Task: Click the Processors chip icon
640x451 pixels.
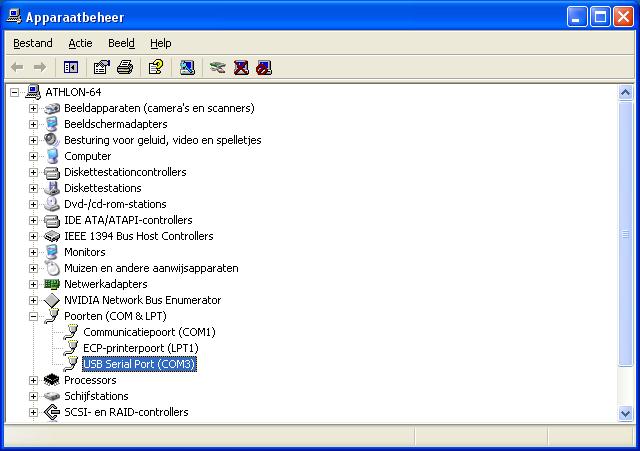Action: pos(51,380)
